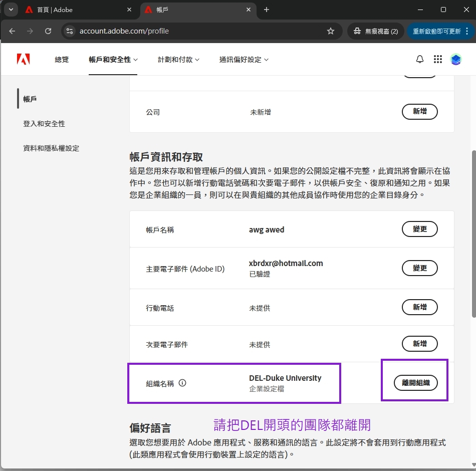Switch to the 首頁 | Adobe tab
The image size is (476, 471).
click(75, 10)
